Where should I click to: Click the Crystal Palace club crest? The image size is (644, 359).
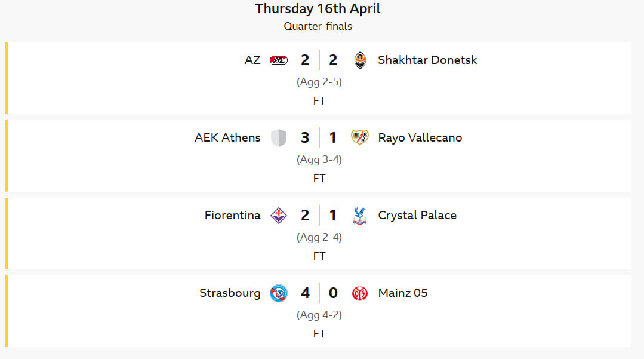pos(360,216)
